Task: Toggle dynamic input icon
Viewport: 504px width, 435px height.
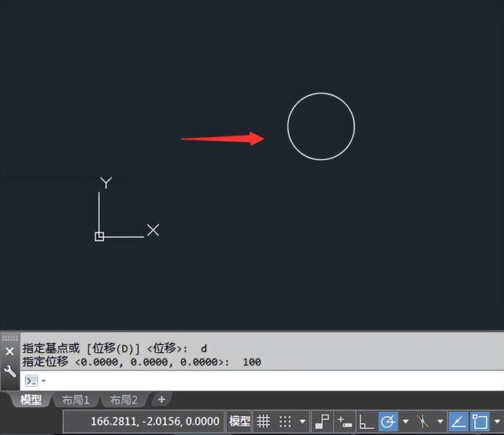Action: 345,421
